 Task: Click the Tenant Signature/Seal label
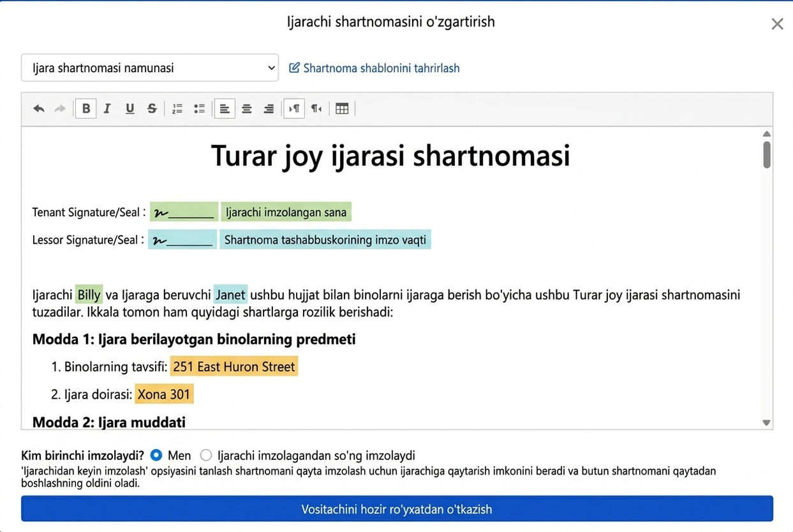pos(89,212)
